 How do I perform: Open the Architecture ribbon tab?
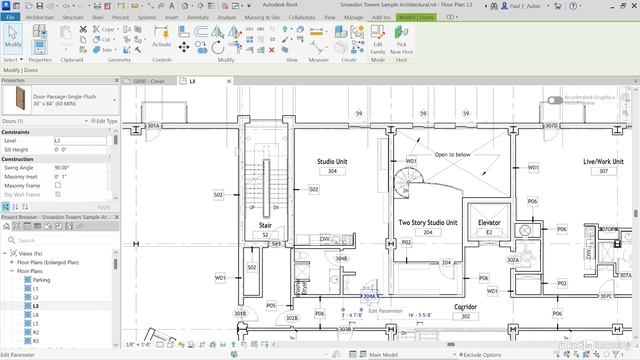(40, 18)
